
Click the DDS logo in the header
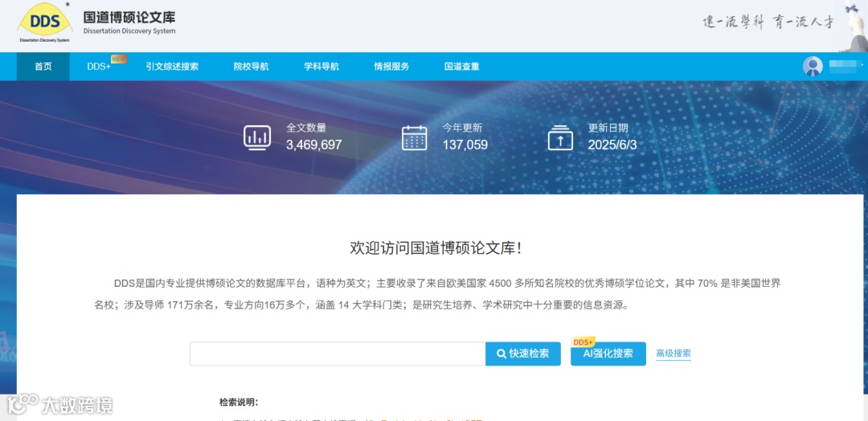point(44,23)
